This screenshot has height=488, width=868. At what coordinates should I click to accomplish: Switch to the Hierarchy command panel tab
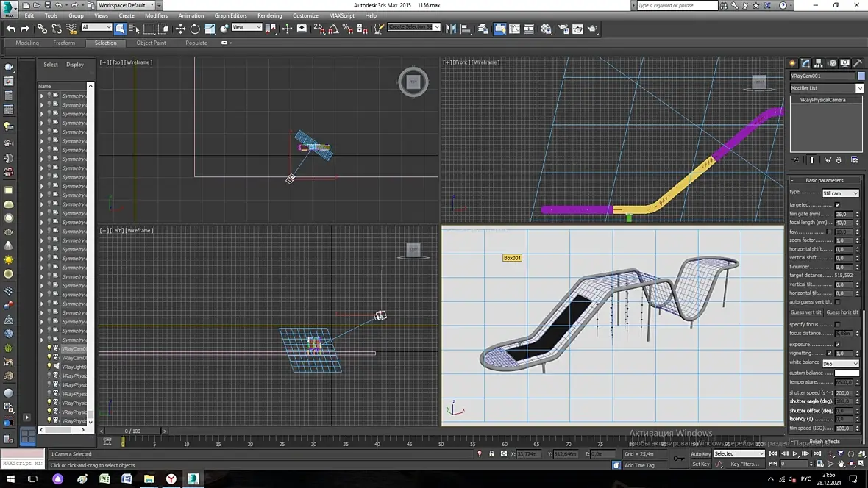pyautogui.click(x=819, y=63)
